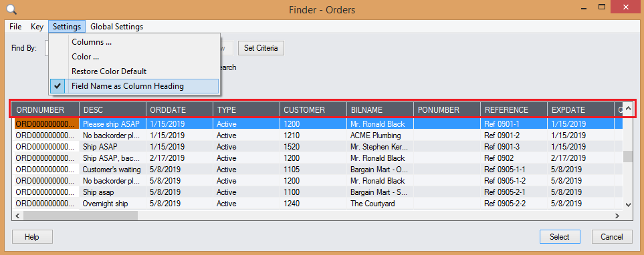Screen dimensions: 644x255
Task: Sort by the ORDNUMBER column header
Action: (45, 110)
